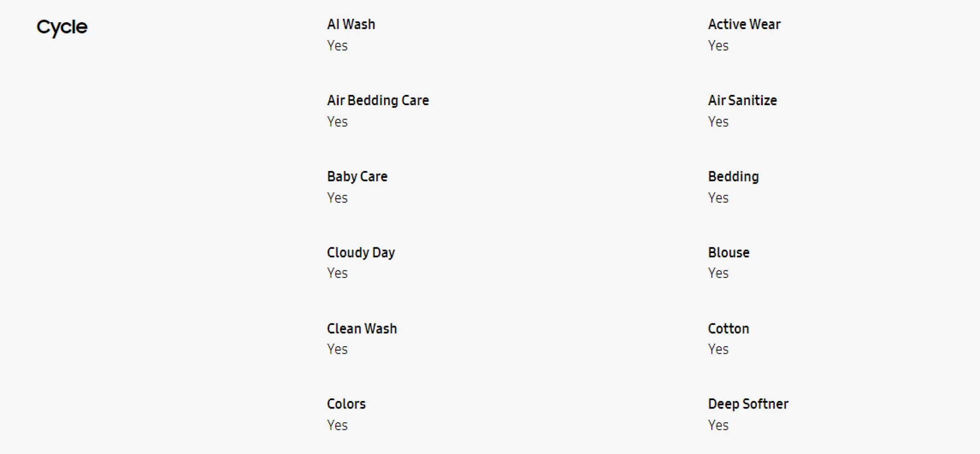Image resolution: width=980 pixels, height=454 pixels.
Task: Click the Yes value under Cloudy Day
Action: pos(337,273)
